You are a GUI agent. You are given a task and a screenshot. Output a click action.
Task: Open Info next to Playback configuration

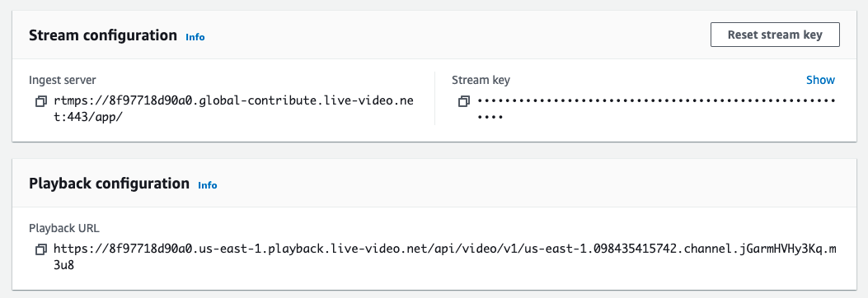coord(208,185)
